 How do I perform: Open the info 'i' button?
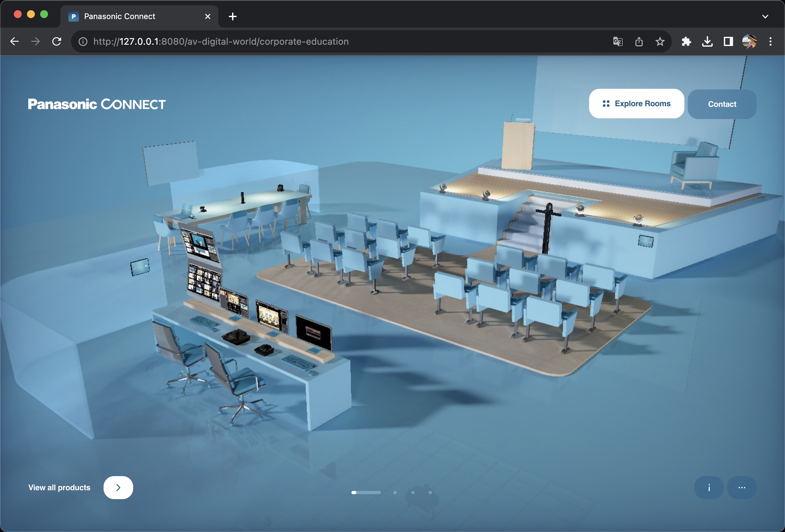[x=709, y=487]
